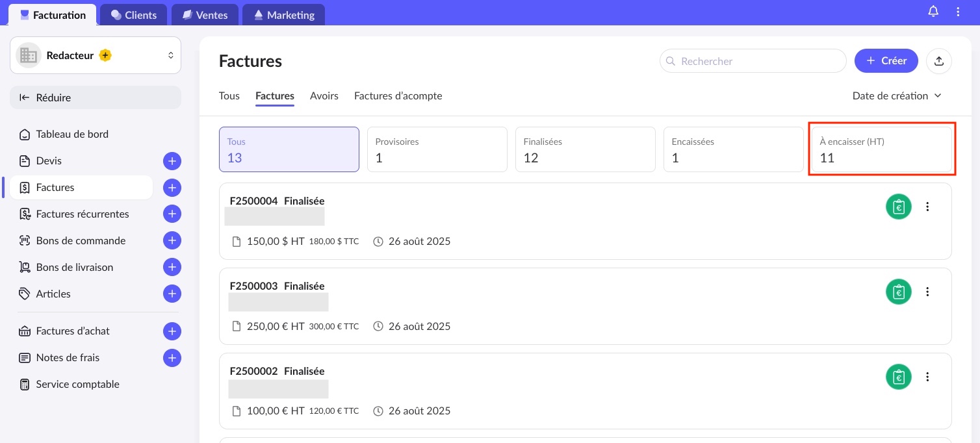The width and height of the screenshot is (980, 443).
Task: Open three-dot menu for invoice F2500002
Action: [927, 377]
